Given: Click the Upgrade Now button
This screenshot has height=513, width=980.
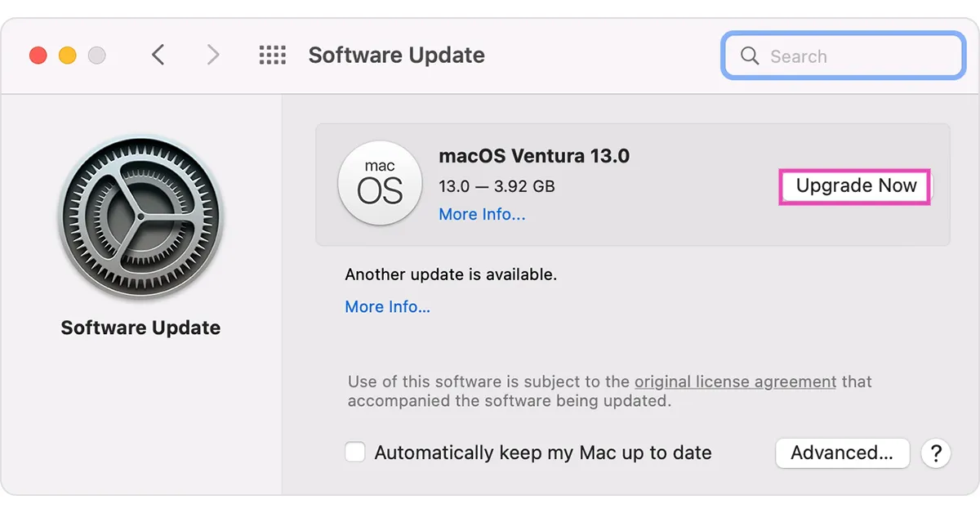Looking at the screenshot, I should (x=855, y=186).
